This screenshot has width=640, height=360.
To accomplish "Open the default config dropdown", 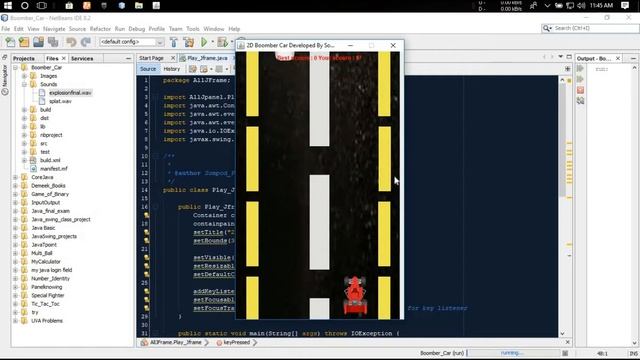I will pos(131,42).
